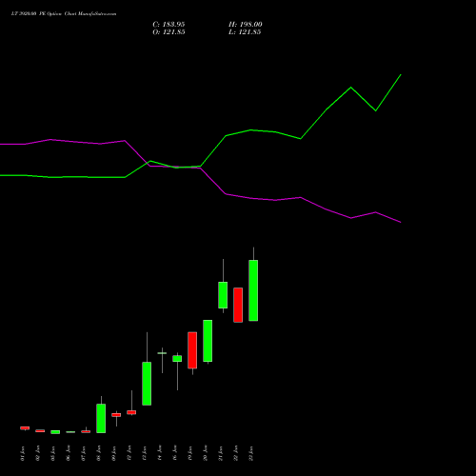Click the 14 Jan date label
The height and width of the screenshot is (476, 476).
pyautogui.click(x=160, y=453)
